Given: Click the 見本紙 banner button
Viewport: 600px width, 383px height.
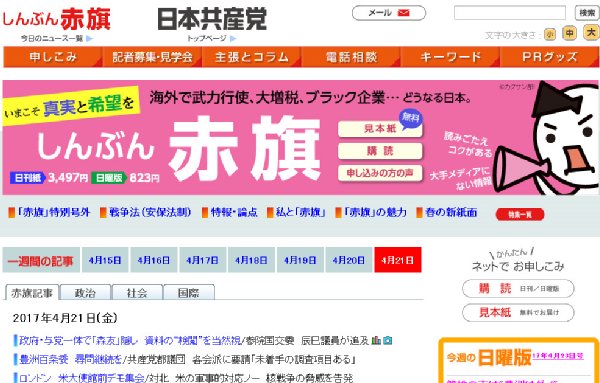Looking at the screenshot, I should pos(380,129).
